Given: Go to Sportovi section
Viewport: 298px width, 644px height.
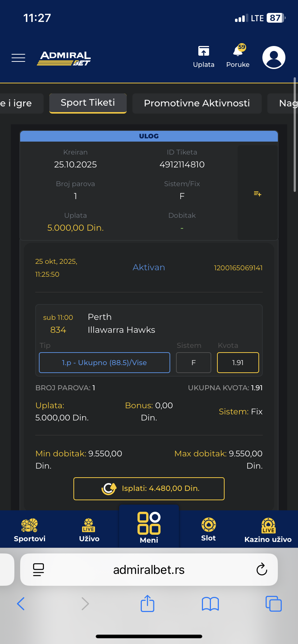Looking at the screenshot, I should (x=30, y=530).
